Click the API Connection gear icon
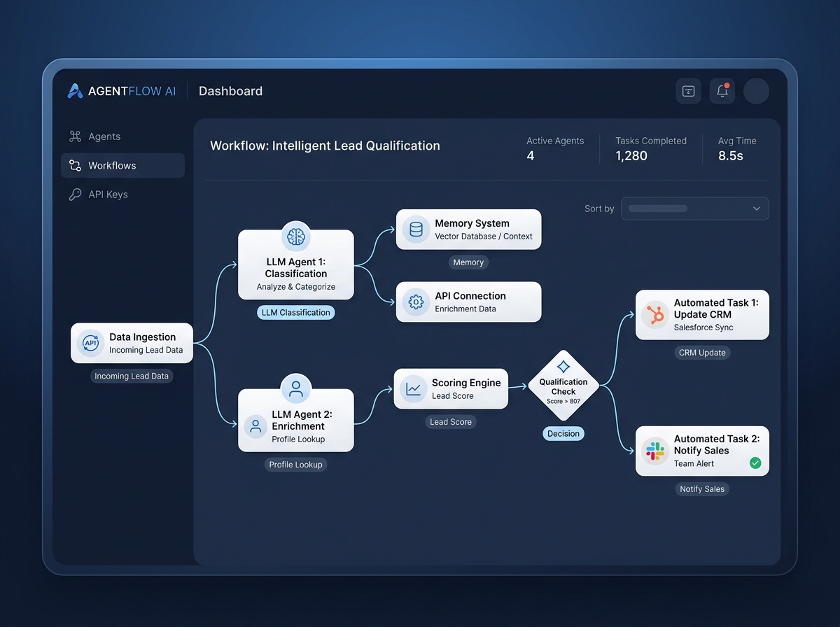This screenshot has height=627, width=840. pyautogui.click(x=416, y=302)
